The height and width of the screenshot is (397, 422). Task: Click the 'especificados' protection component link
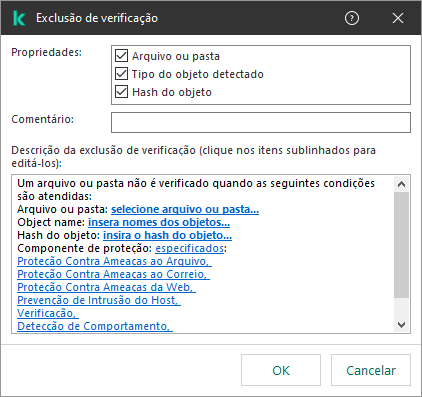pyautogui.click(x=189, y=248)
